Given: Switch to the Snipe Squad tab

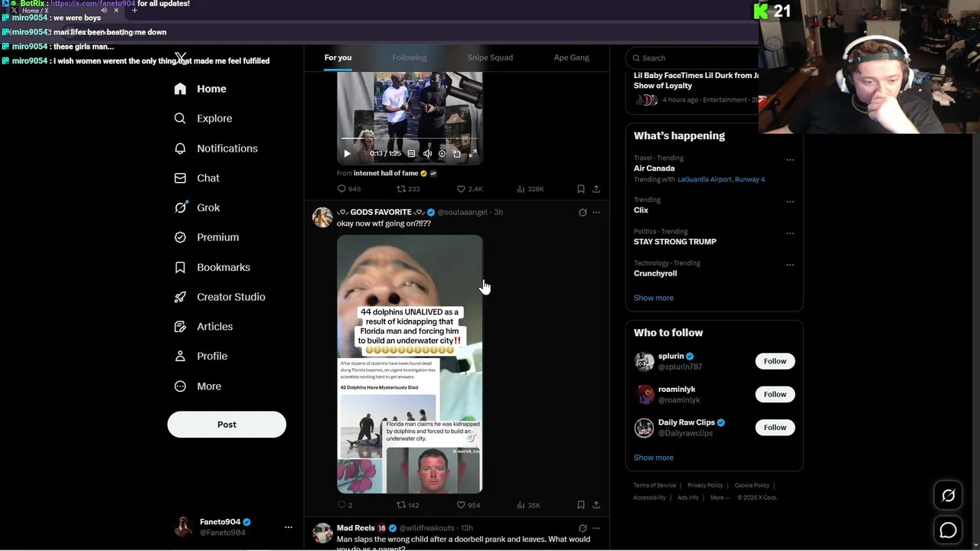Looking at the screenshot, I should pyautogui.click(x=490, y=57).
